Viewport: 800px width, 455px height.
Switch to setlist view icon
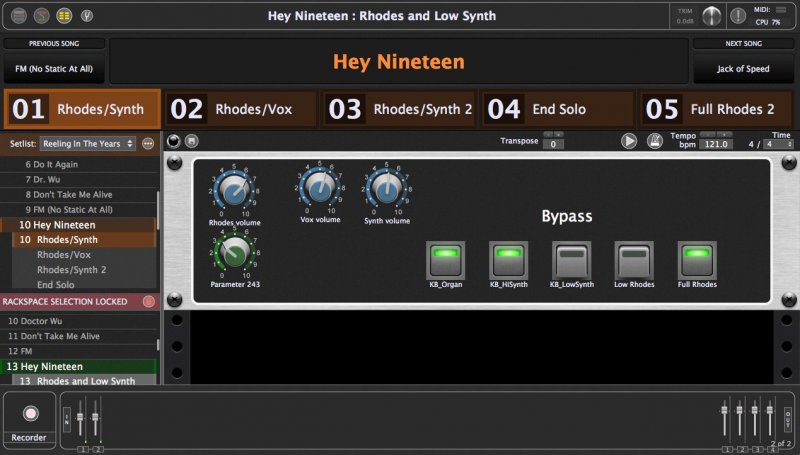(x=63, y=16)
